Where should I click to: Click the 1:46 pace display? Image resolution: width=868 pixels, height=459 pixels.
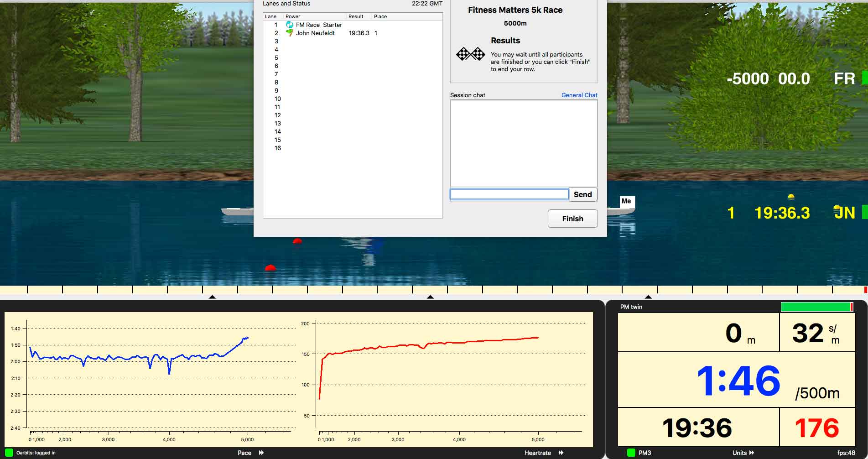click(x=738, y=381)
